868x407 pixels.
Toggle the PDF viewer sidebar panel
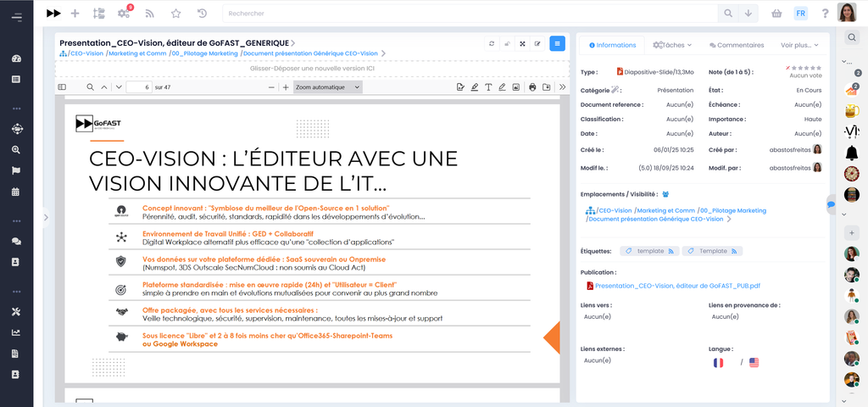(62, 87)
